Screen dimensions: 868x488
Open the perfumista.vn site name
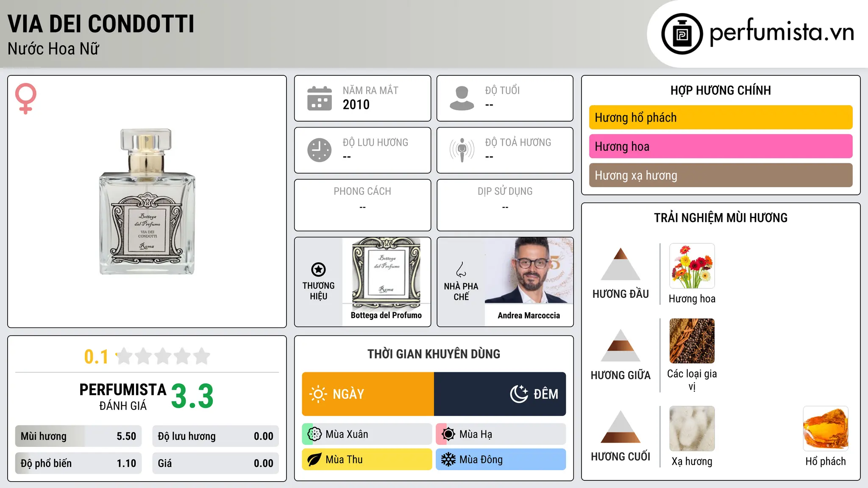click(782, 33)
